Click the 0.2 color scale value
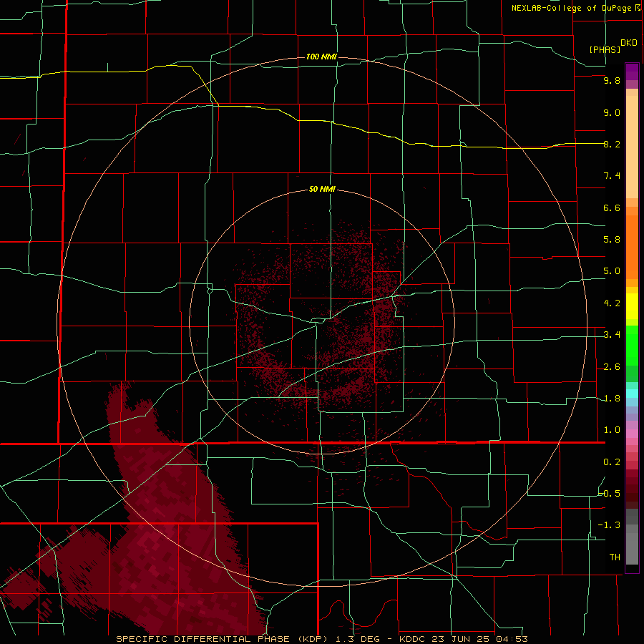This screenshot has height=644, width=644. (x=612, y=462)
